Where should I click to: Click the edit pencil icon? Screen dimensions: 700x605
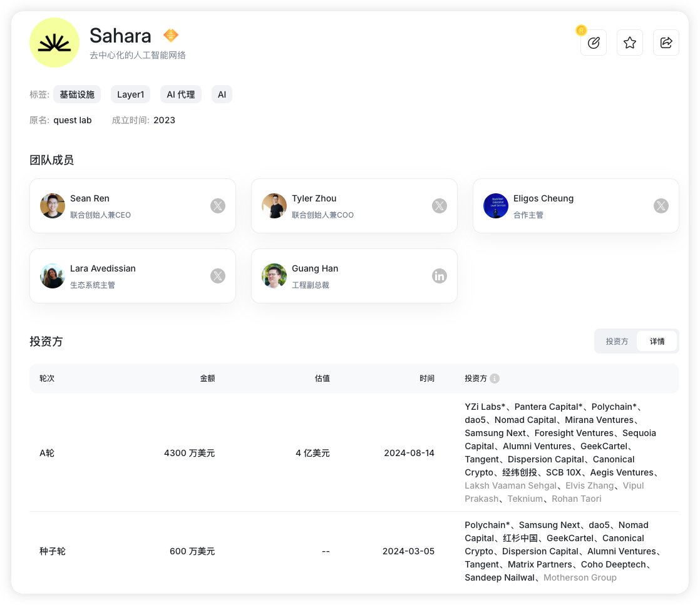pyautogui.click(x=594, y=43)
